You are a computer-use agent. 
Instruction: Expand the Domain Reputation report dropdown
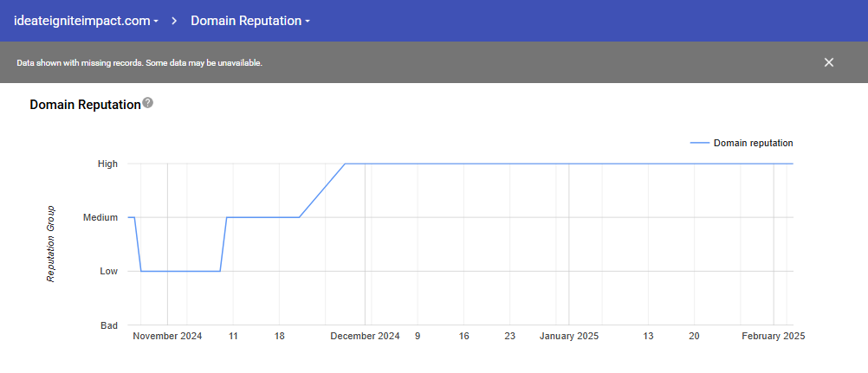tap(249, 21)
